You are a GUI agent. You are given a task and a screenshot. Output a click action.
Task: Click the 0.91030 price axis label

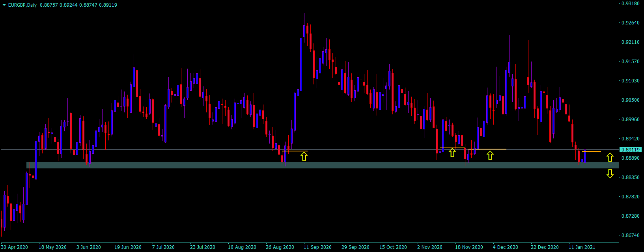631,81
